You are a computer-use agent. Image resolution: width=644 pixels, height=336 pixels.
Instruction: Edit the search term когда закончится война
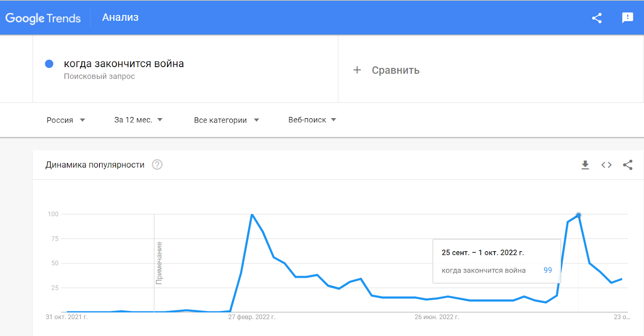tap(124, 64)
